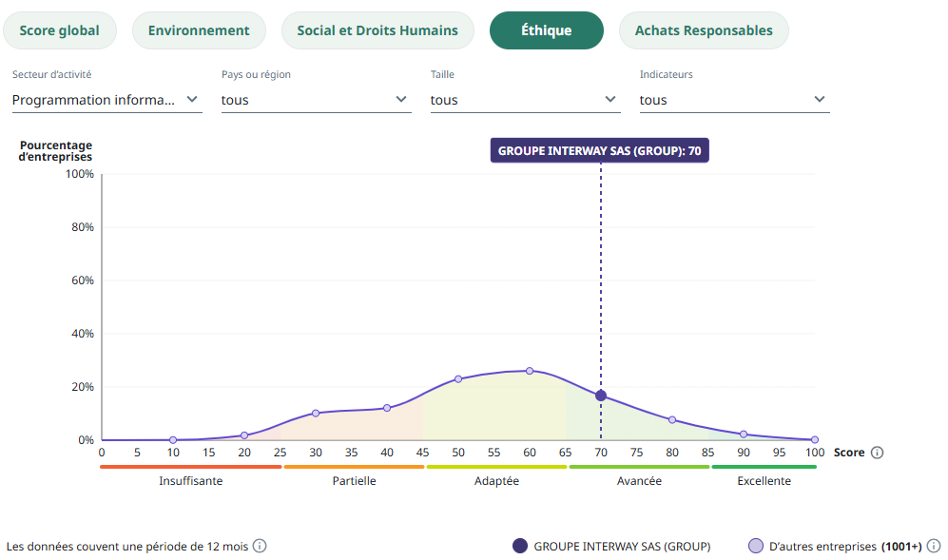
Task: Open Social et Droits Humains tab
Action: (377, 30)
